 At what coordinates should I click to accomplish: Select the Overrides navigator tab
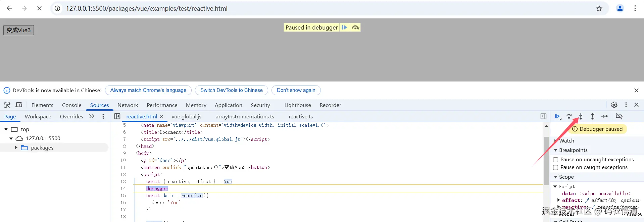click(71, 116)
